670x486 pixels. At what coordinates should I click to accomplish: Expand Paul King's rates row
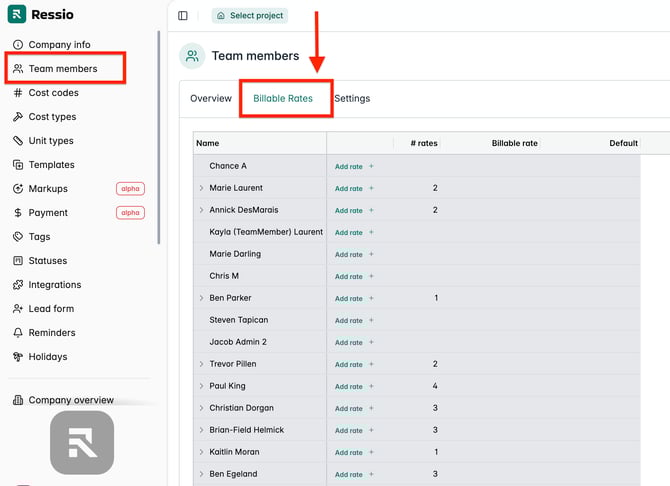(201, 386)
